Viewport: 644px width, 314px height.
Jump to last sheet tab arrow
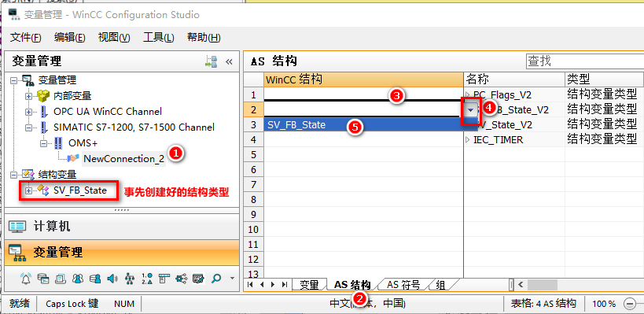284,284
